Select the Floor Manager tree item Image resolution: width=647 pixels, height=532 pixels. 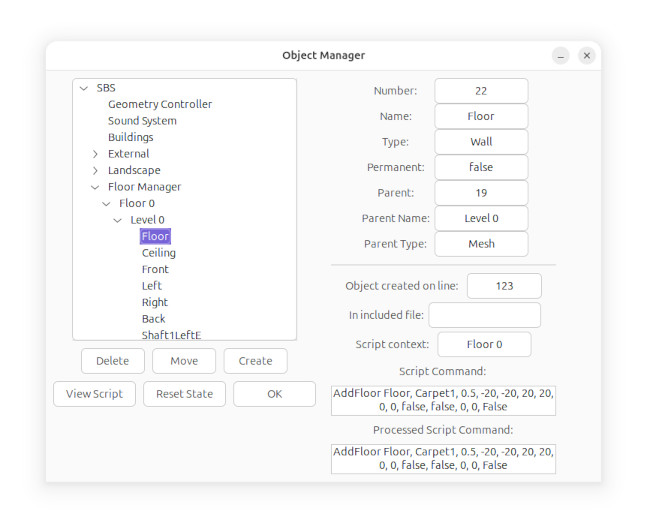(x=144, y=187)
